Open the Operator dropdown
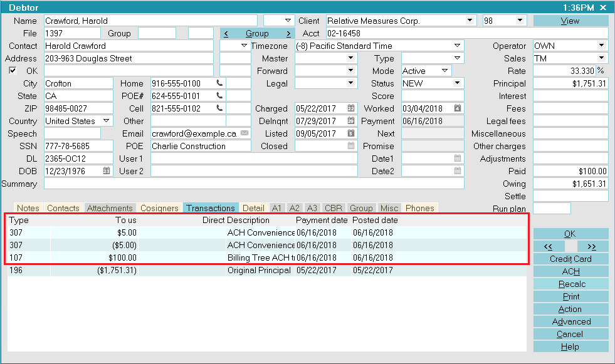 pos(601,46)
